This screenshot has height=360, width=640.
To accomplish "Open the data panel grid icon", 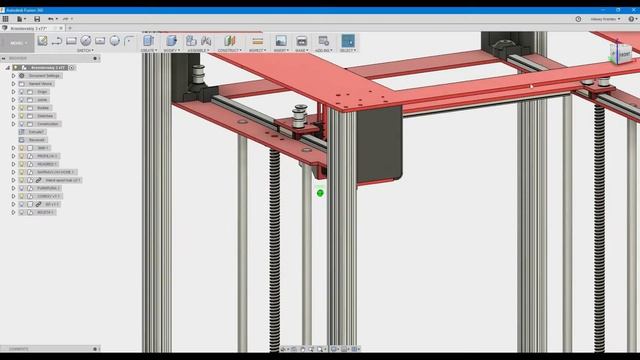I will pyautogui.click(x=5, y=19).
